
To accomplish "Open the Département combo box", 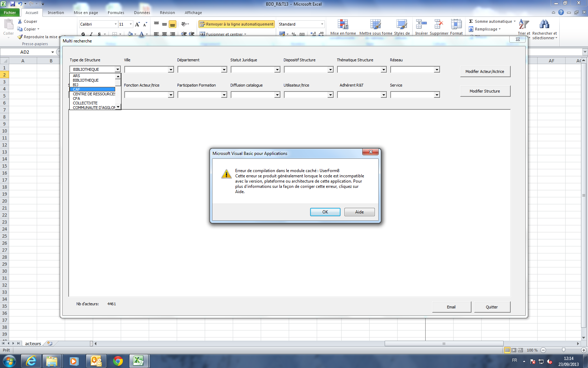I will click(x=224, y=70).
